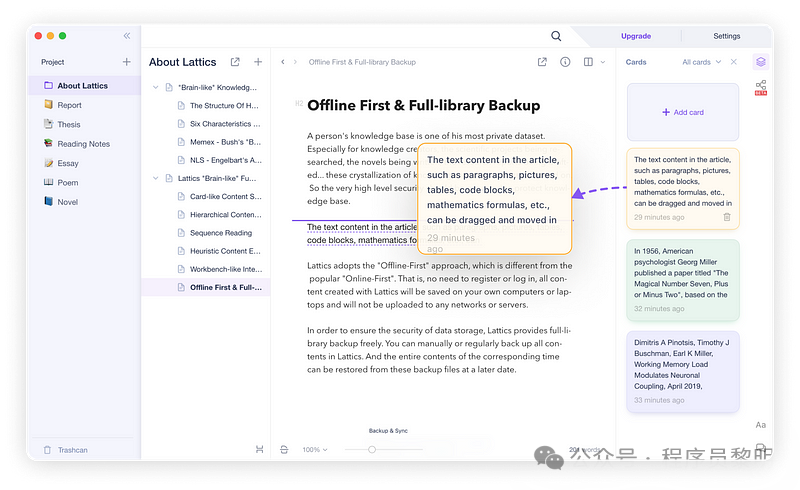Collapse the Lattics "Brain-like" Fu... tree node
This screenshot has width=800, height=490.
coord(156,178)
